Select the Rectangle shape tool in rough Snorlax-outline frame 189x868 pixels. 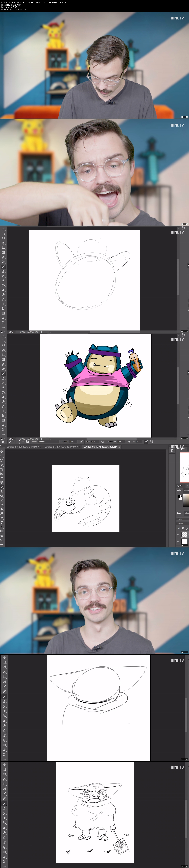pos(3,313)
